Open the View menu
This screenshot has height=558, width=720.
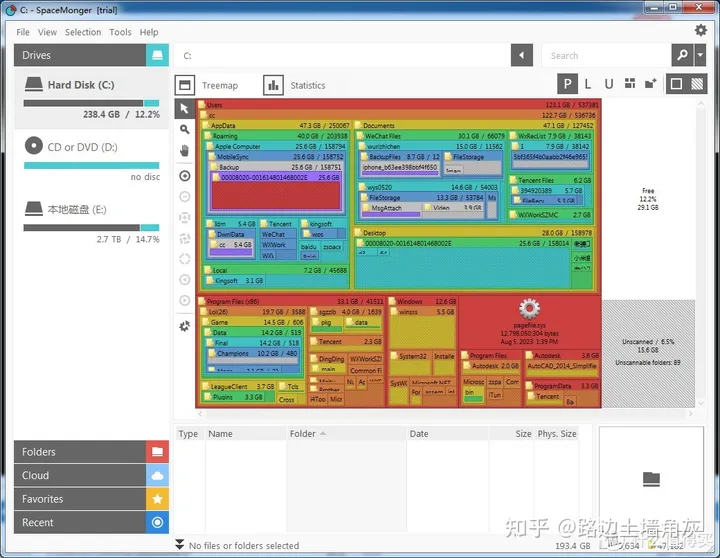point(47,32)
